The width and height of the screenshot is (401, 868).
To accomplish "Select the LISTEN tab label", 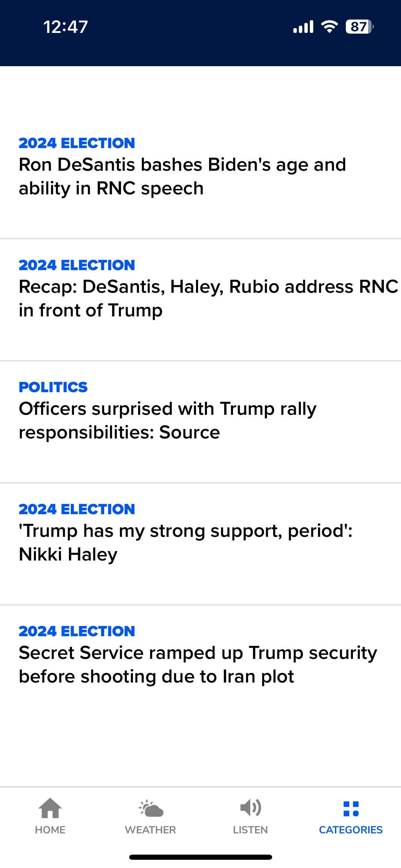I will (251, 830).
